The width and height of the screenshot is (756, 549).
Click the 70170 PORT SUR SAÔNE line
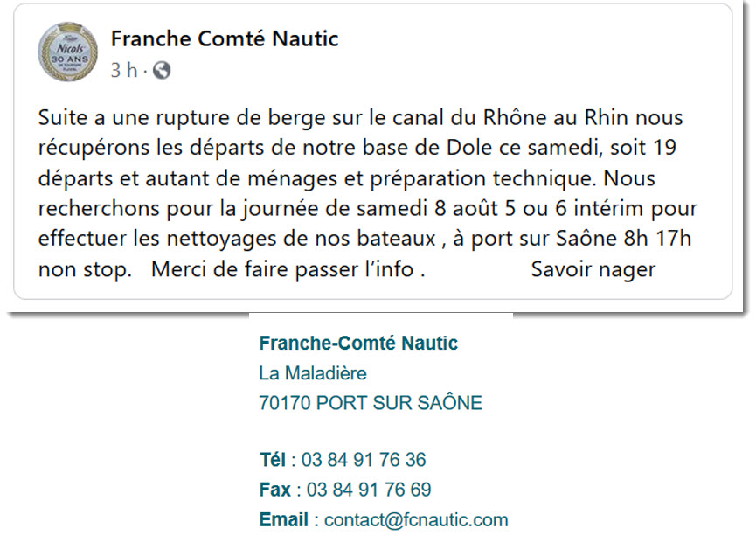pos(371,403)
